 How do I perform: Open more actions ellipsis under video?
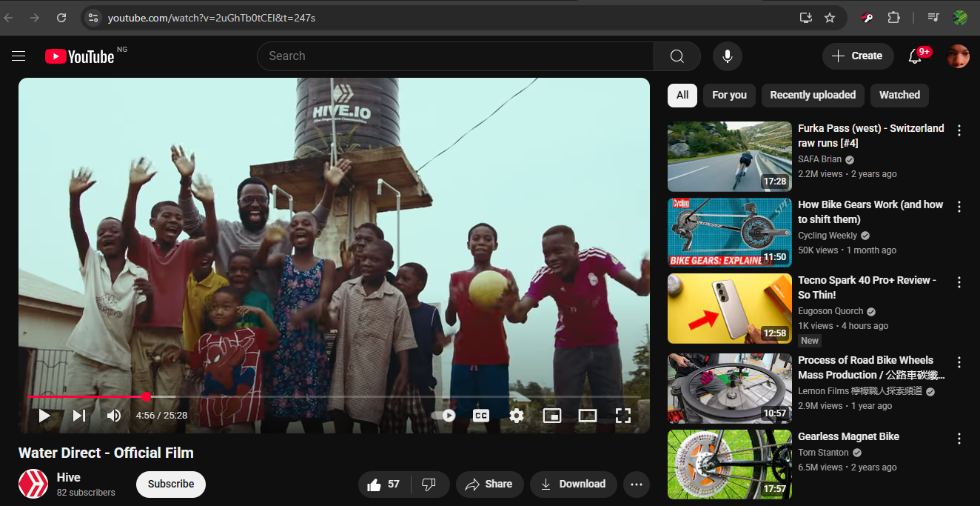pyautogui.click(x=637, y=485)
